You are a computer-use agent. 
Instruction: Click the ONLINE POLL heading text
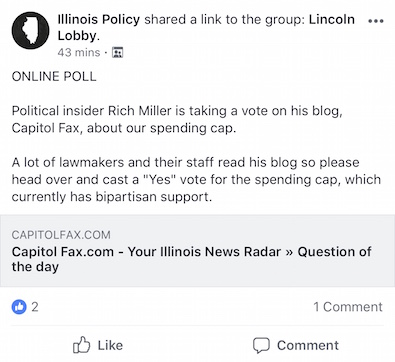pos(54,77)
